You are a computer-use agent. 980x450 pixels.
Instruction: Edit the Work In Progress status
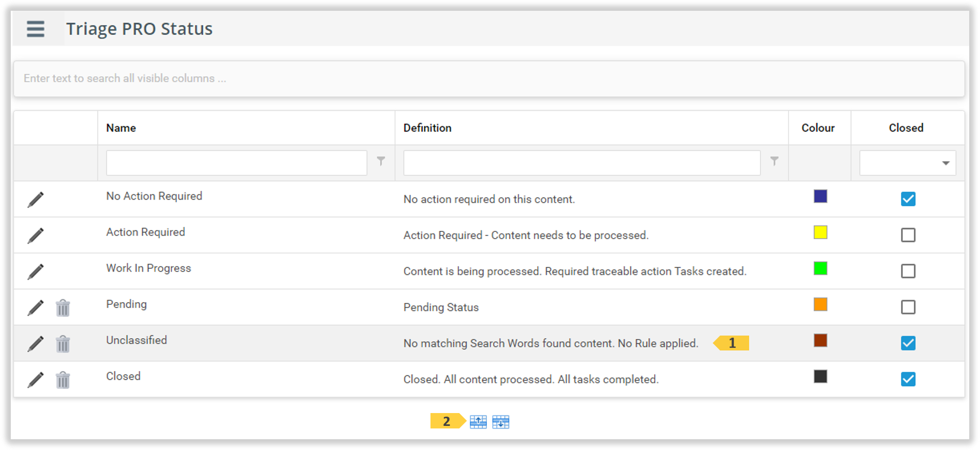click(x=35, y=271)
